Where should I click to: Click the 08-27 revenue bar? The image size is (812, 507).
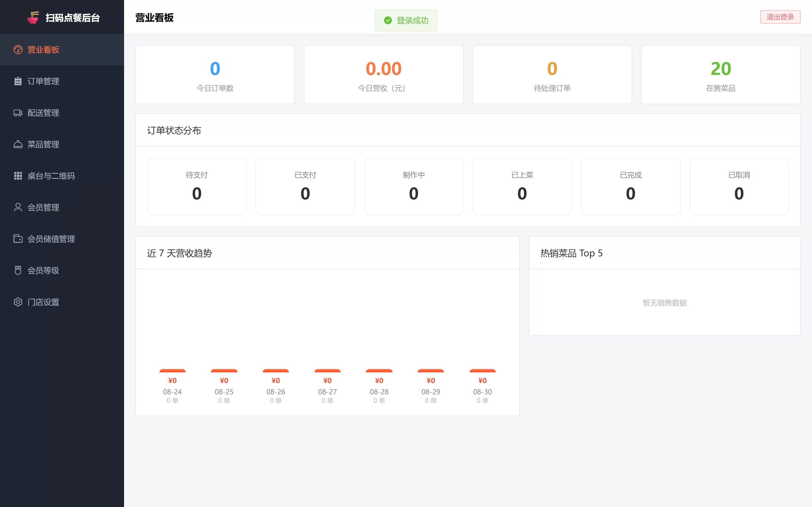[x=328, y=371]
